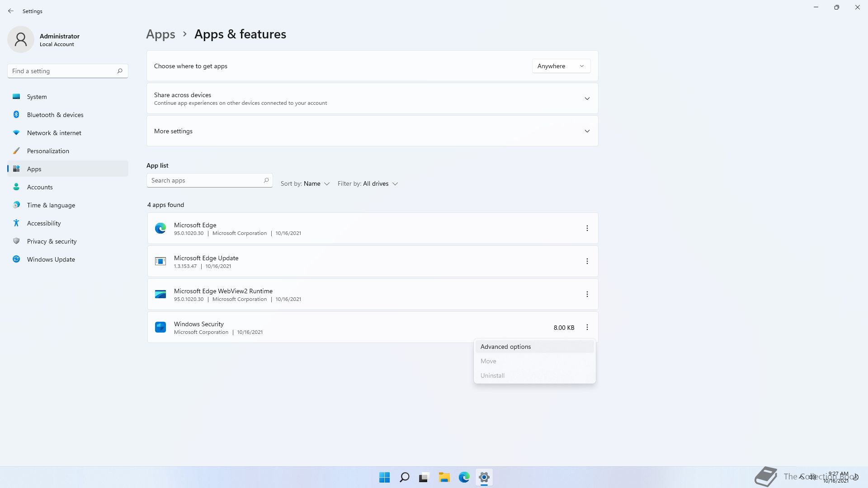Click the Microsoft Edge Update app icon
Viewport: 868px width, 488px height.
click(x=160, y=261)
